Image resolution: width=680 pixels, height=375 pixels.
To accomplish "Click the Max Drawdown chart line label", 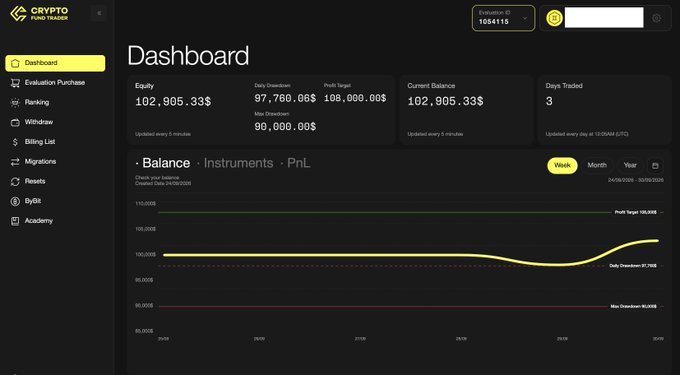I will coord(634,307).
